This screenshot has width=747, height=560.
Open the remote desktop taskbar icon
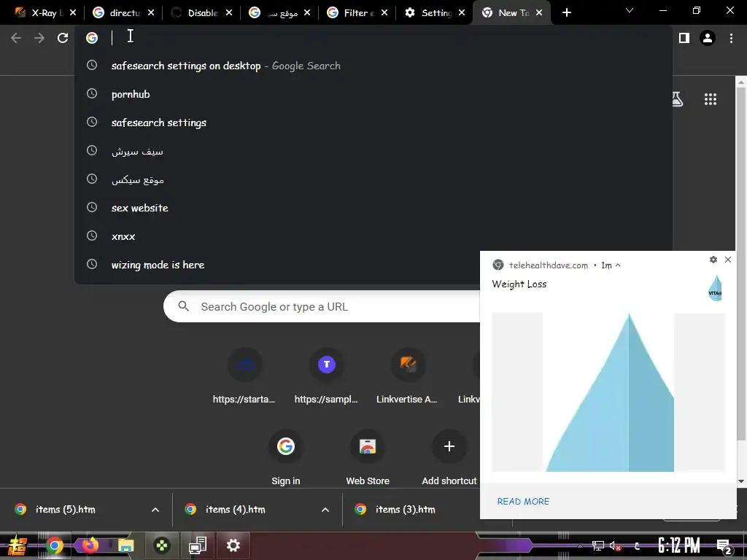pos(197,545)
